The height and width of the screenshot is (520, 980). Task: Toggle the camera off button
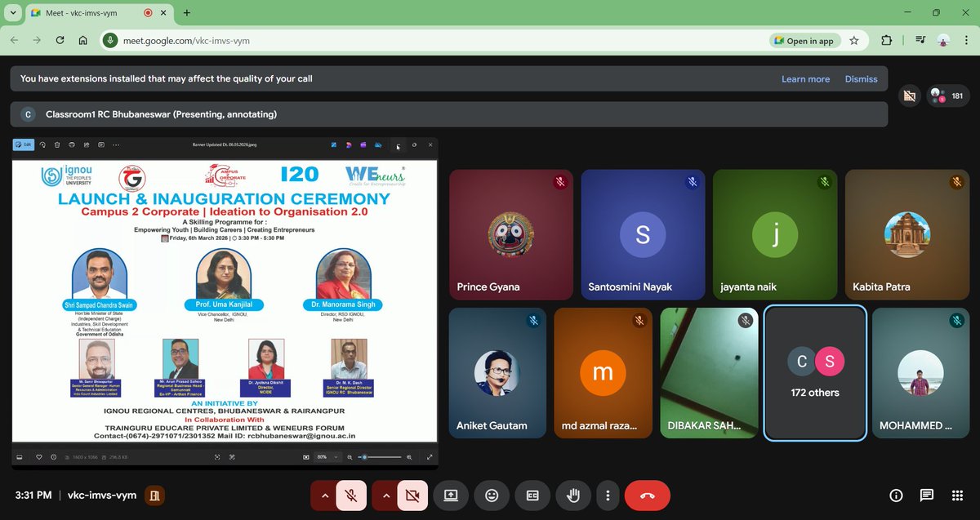pyautogui.click(x=412, y=495)
